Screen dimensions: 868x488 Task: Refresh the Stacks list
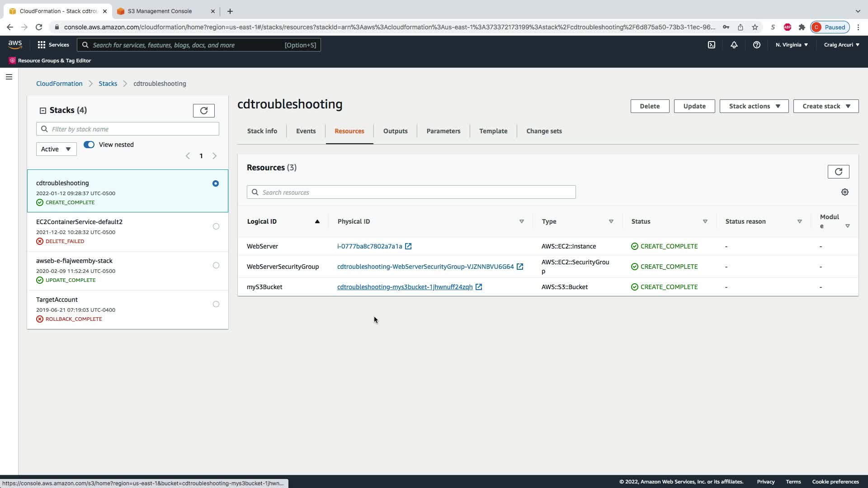click(x=203, y=111)
